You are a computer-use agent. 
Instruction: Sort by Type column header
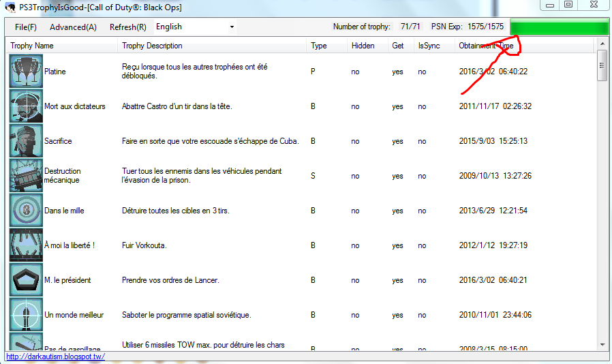326,46
